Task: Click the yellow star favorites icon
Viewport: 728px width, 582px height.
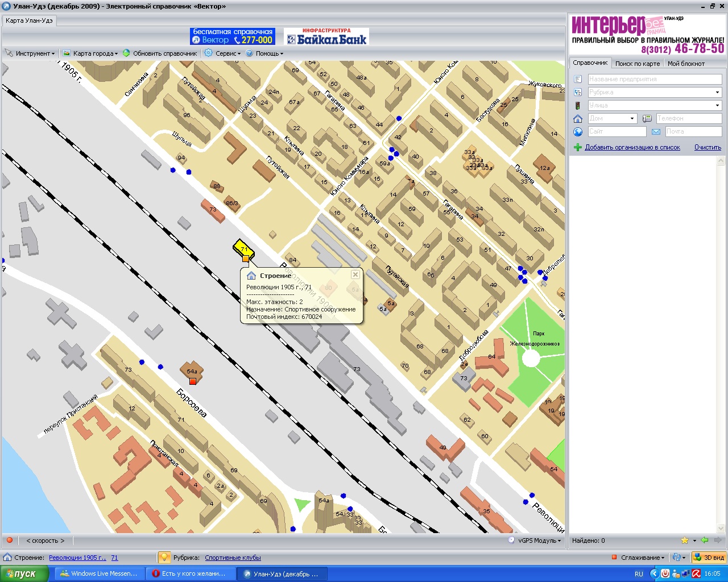Action: [x=685, y=541]
